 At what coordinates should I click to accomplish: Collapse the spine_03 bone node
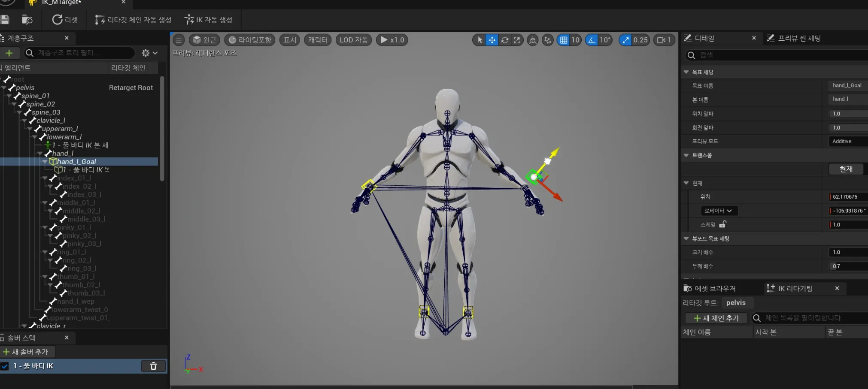[x=19, y=112]
